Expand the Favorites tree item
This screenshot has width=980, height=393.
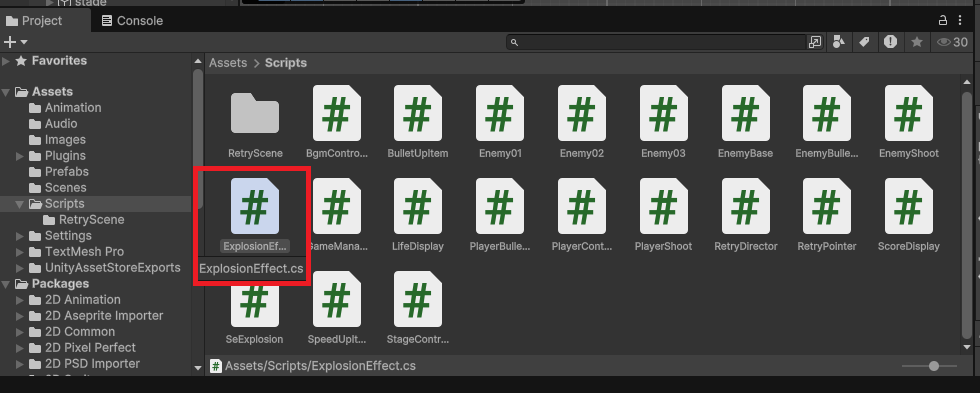(x=6, y=61)
